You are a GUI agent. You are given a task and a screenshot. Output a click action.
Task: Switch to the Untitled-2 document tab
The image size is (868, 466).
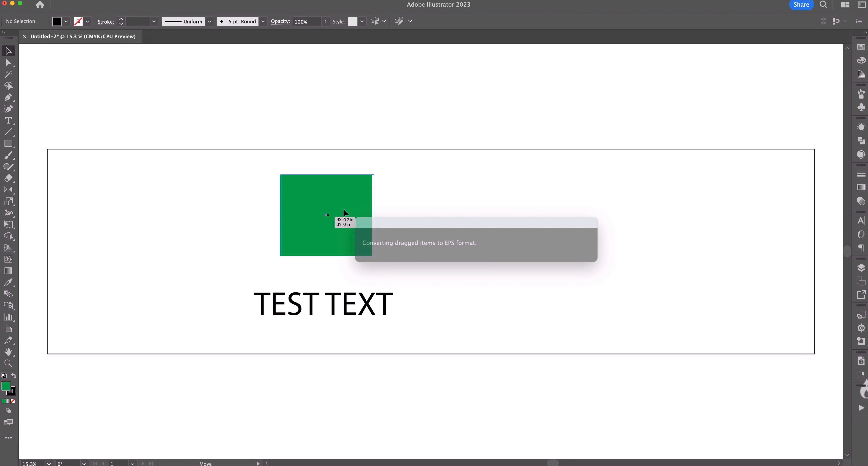point(83,36)
